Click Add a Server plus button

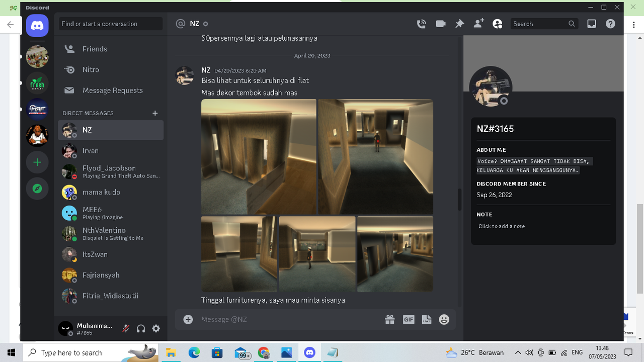tap(37, 162)
